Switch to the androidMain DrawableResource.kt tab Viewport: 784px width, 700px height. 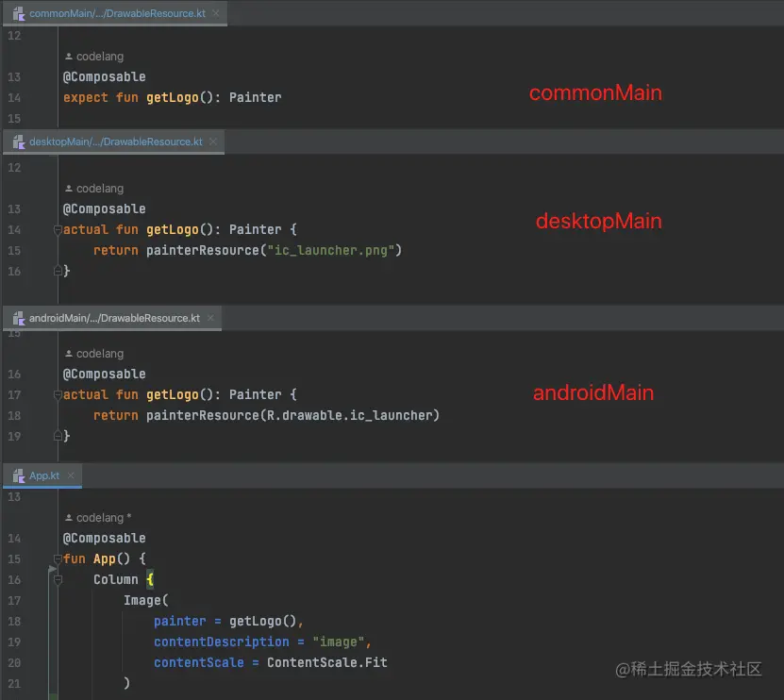coord(114,318)
